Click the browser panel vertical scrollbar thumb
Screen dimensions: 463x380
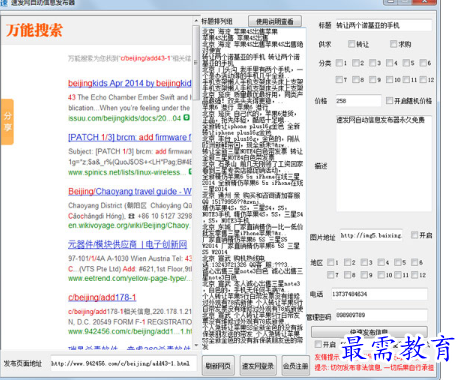[x=196, y=62]
